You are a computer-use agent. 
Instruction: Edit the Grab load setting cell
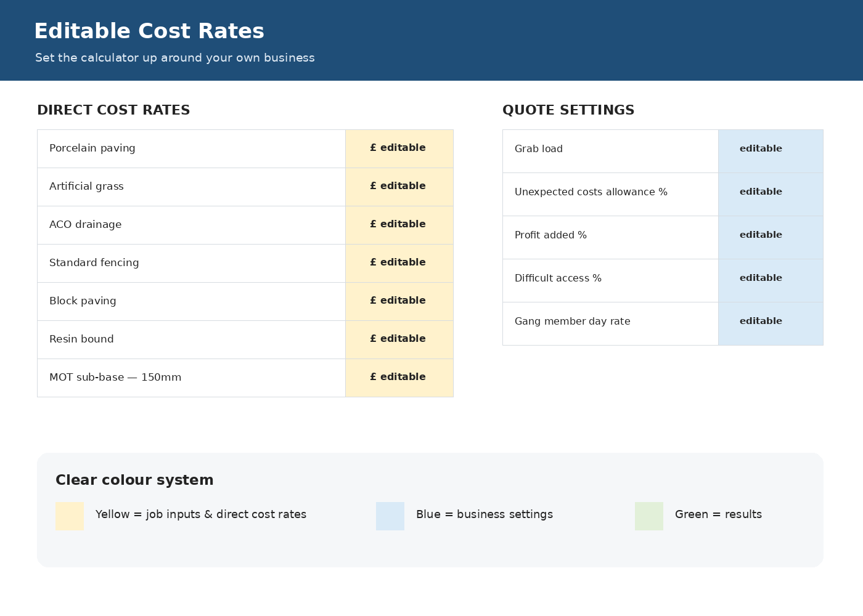click(771, 151)
